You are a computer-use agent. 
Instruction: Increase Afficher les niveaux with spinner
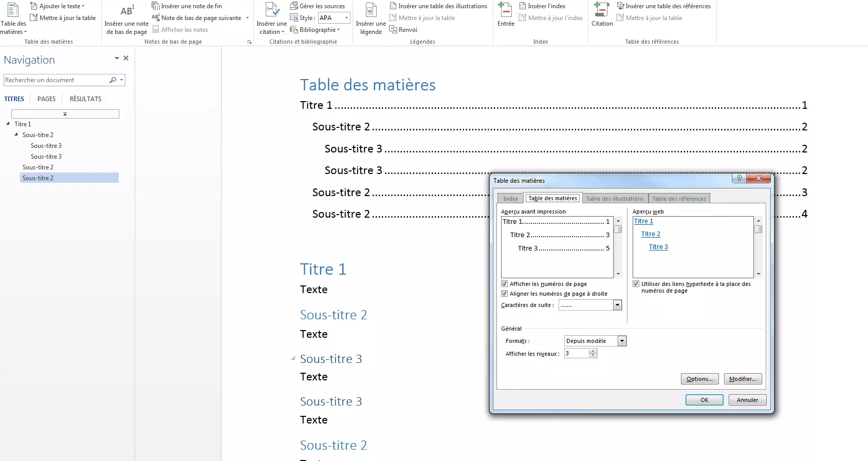pyautogui.click(x=593, y=351)
